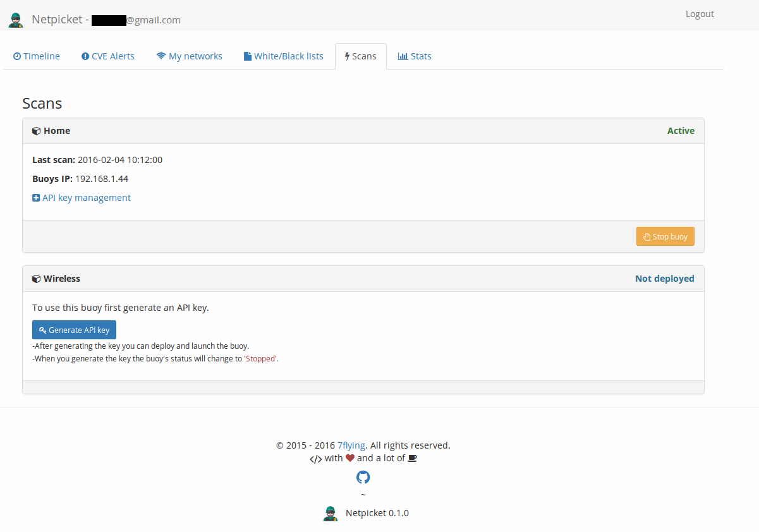Click the Buoys IP value 192.168.1.44
This screenshot has height=532, width=759.
[x=102, y=179]
